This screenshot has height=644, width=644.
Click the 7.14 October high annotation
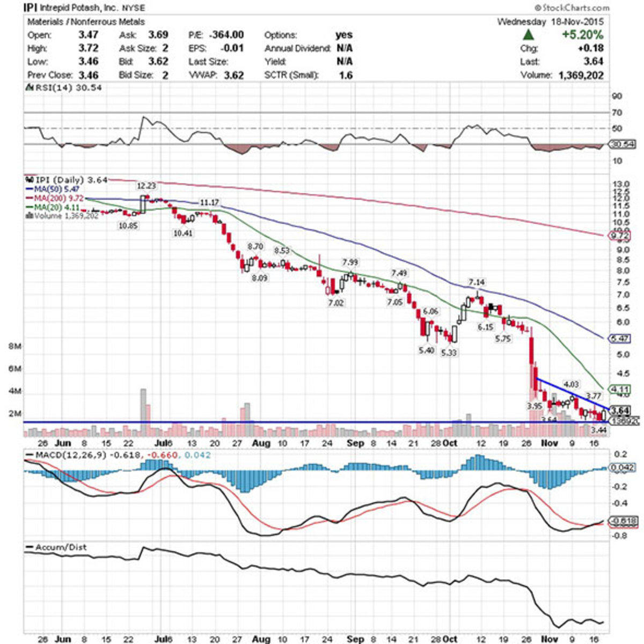coord(477,282)
